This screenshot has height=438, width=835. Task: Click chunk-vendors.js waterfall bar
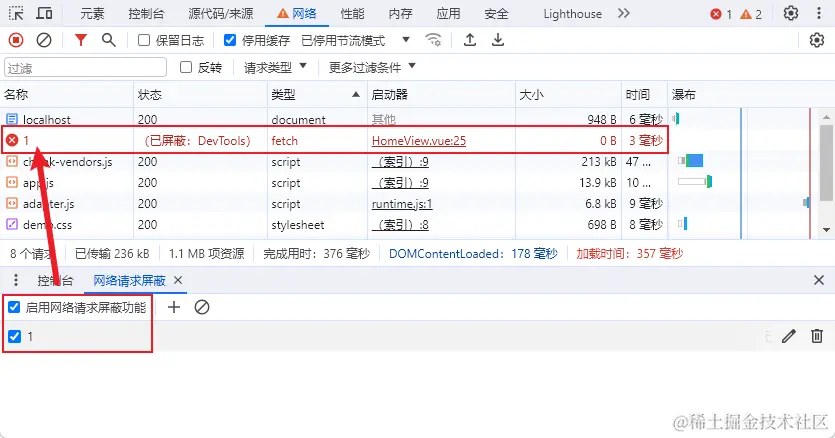(x=691, y=160)
